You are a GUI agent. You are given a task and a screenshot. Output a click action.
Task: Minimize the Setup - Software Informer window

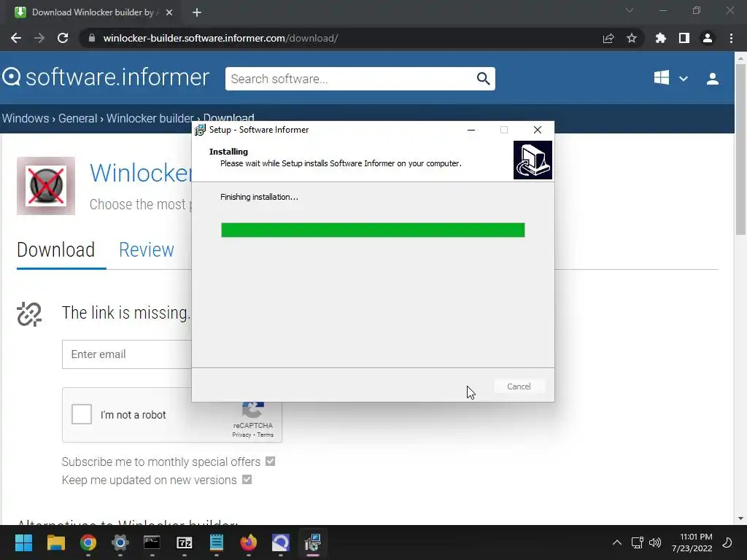[x=471, y=130]
